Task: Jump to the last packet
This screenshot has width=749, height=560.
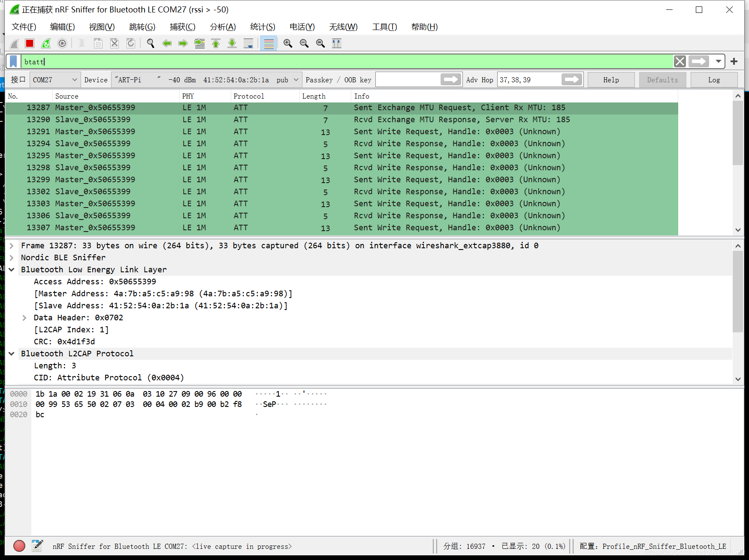Action: (232, 43)
